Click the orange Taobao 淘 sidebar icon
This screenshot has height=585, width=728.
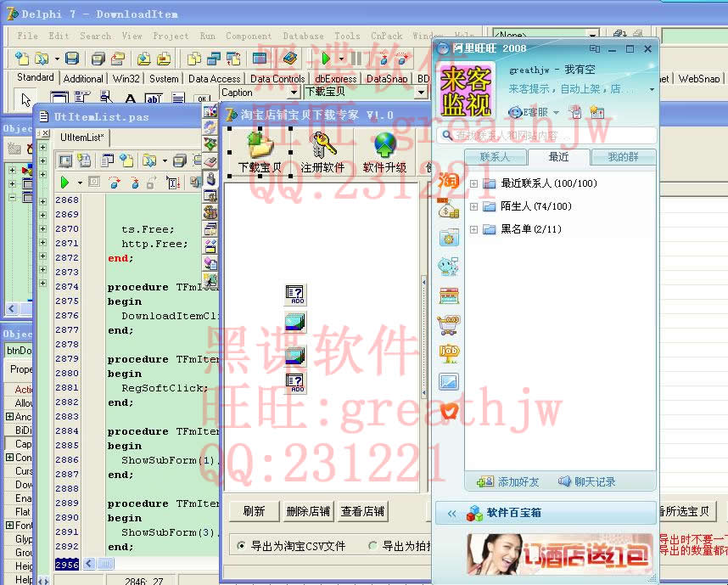[x=449, y=180]
